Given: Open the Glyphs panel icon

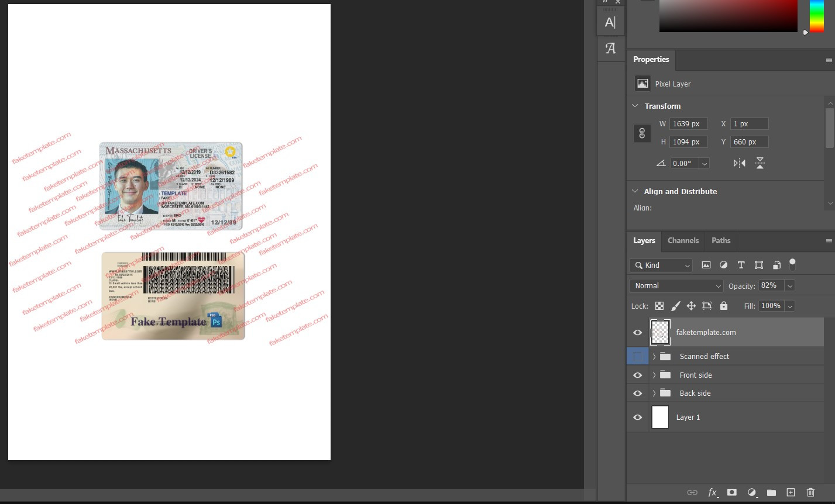Looking at the screenshot, I should click(x=610, y=49).
